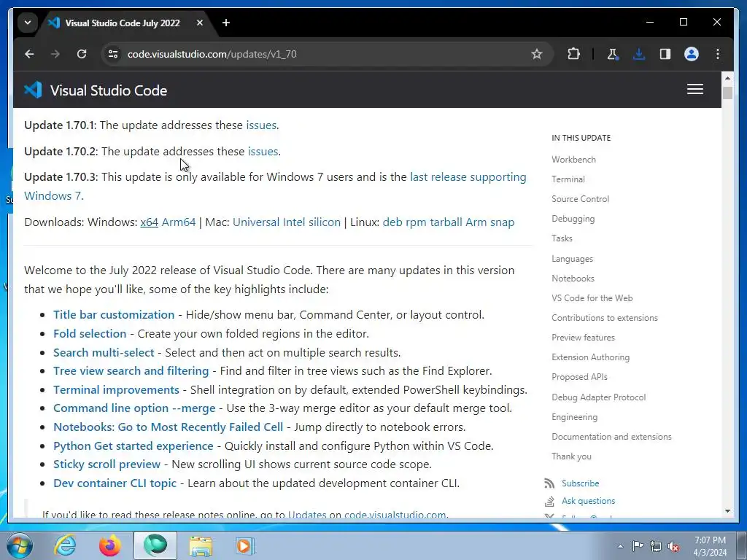
Task: Open Title bar customization highlight
Action: pyautogui.click(x=114, y=315)
